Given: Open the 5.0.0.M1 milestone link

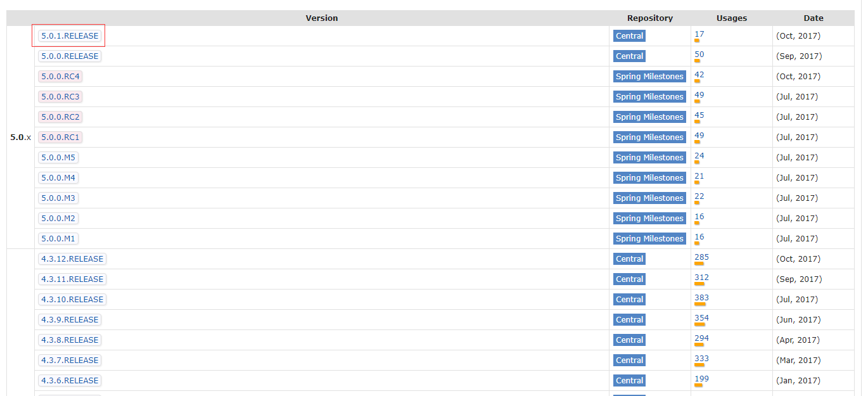Looking at the screenshot, I should pos(58,239).
